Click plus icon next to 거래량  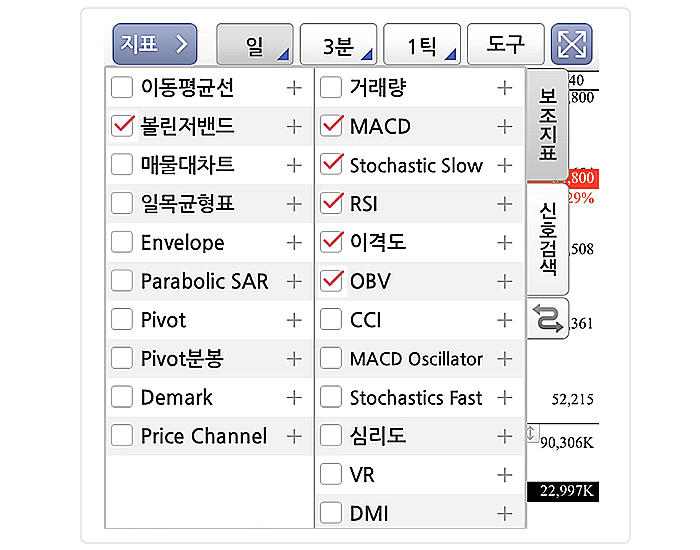pos(505,88)
